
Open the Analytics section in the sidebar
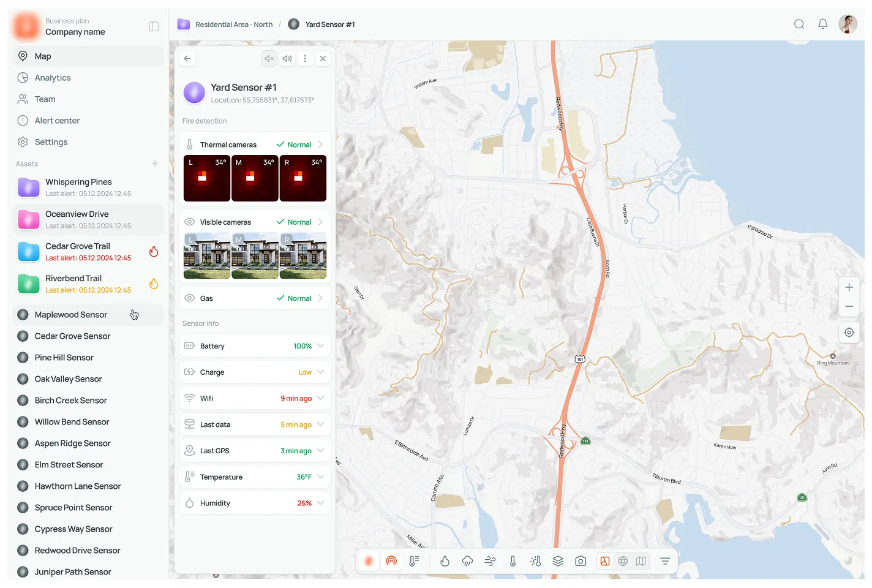pos(52,77)
